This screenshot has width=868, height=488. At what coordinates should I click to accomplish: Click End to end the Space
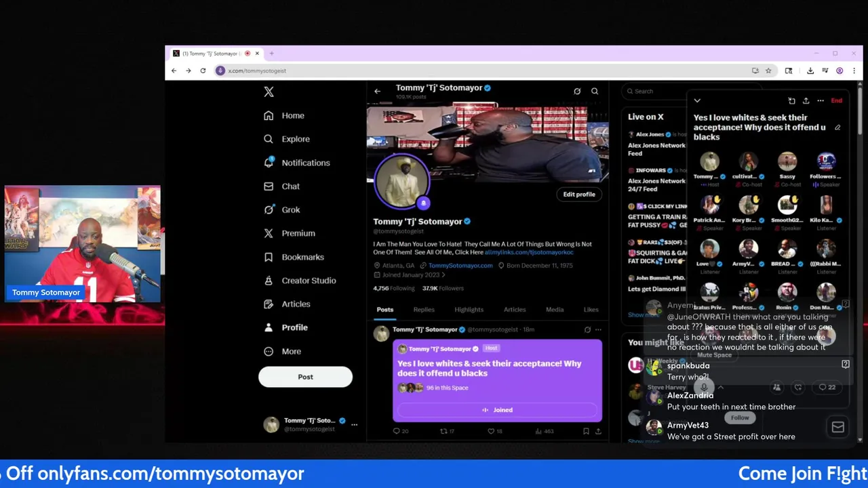[x=837, y=101]
